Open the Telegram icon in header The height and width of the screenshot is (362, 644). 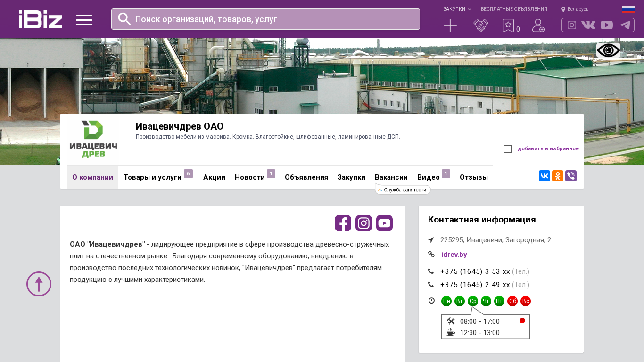pos(625,25)
